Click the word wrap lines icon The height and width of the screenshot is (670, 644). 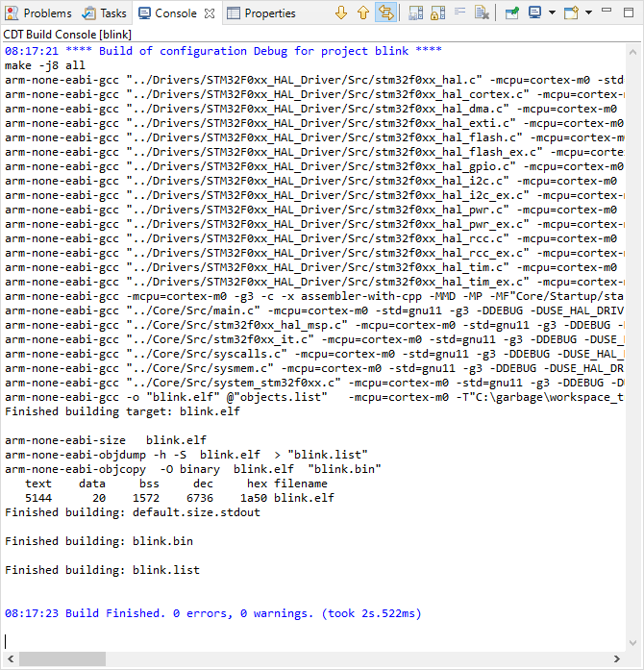coord(459,12)
